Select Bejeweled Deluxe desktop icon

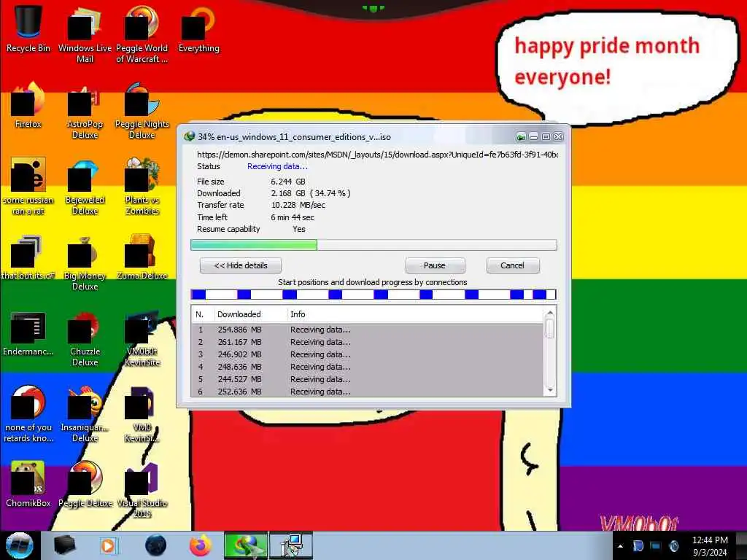point(85,186)
